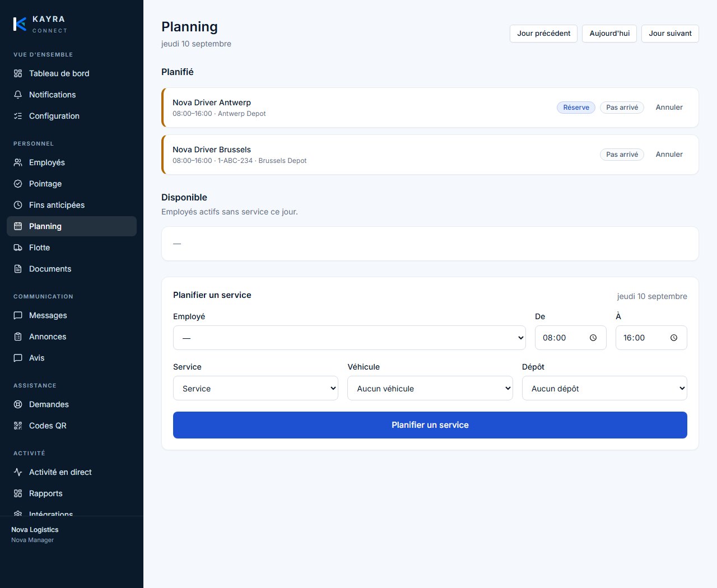The height and width of the screenshot is (588, 717).
Task: Go to Notifications in sidebar
Action: tap(72, 95)
